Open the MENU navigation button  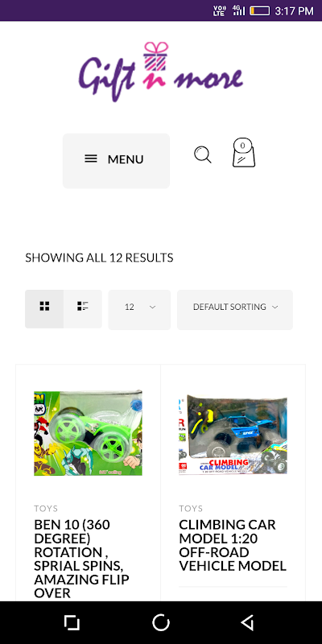coord(116,161)
